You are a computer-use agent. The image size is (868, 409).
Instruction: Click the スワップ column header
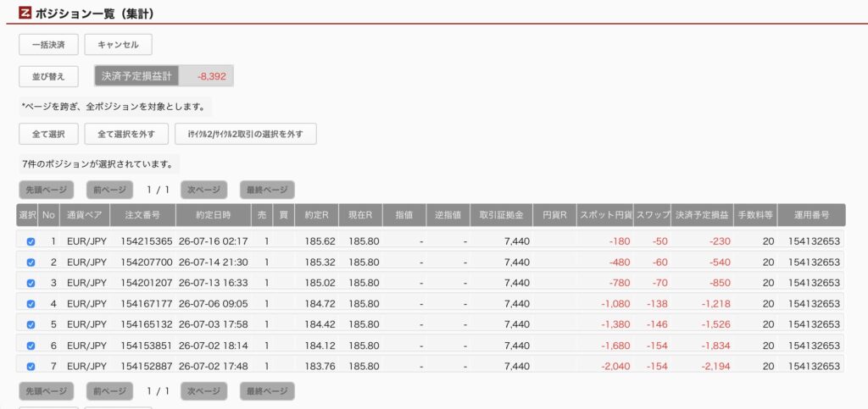(x=653, y=215)
